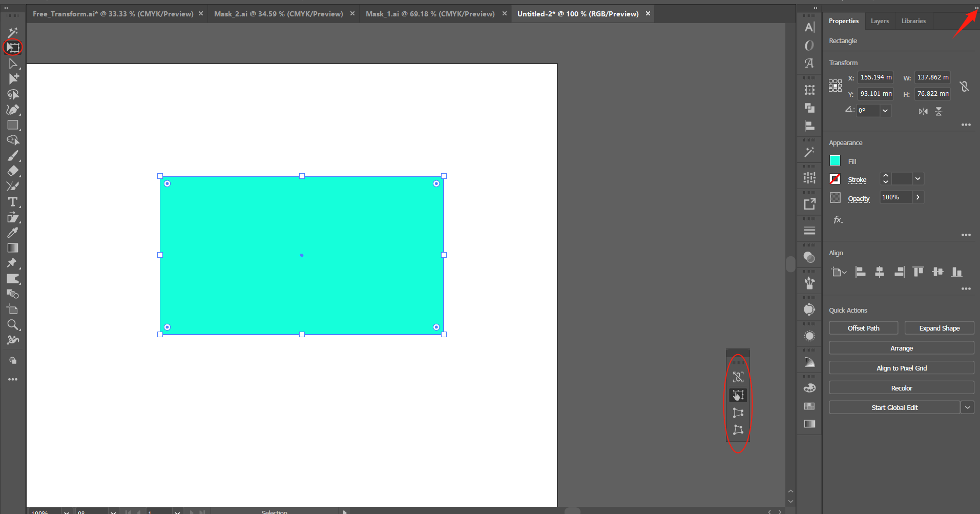Image resolution: width=980 pixels, height=514 pixels.
Task: Expand the Opacity options arrow
Action: tap(918, 197)
